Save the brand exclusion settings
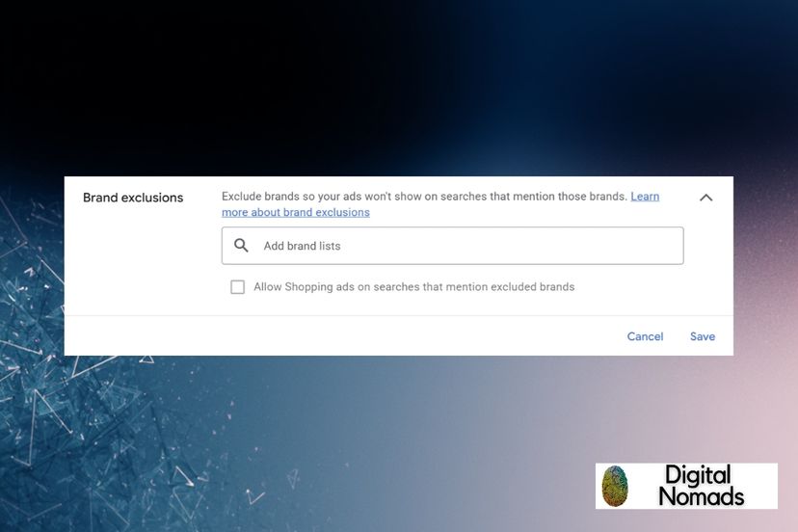This screenshot has height=532, width=798. [702, 336]
